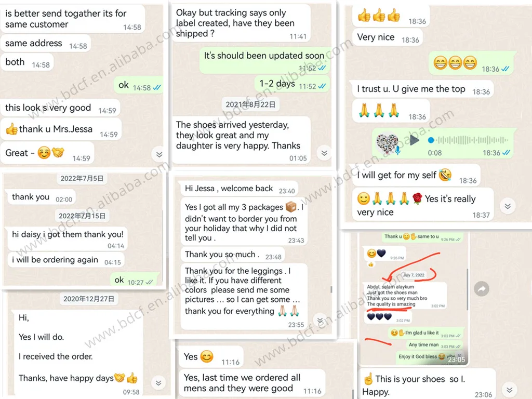This screenshot has height=399, width=532.
Task: Click the 2021年8月22日 date label
Action: click(x=250, y=104)
